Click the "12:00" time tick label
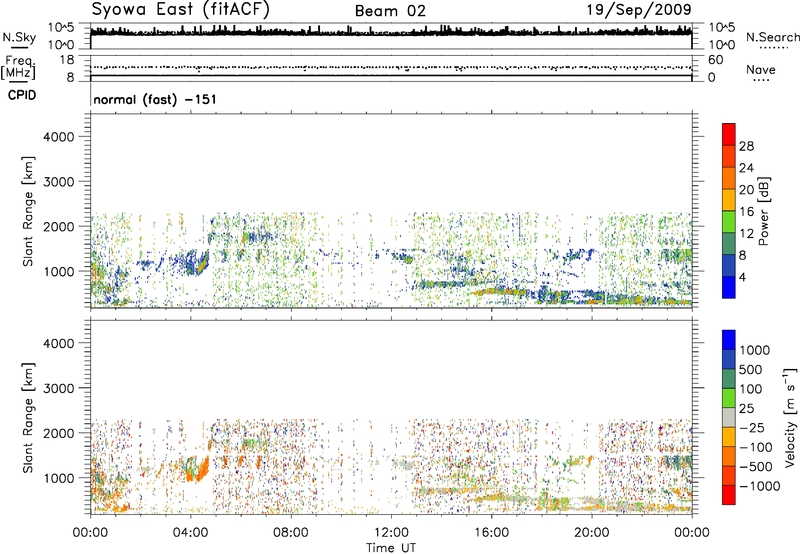Viewport: 800px width, 554px height. click(x=391, y=533)
